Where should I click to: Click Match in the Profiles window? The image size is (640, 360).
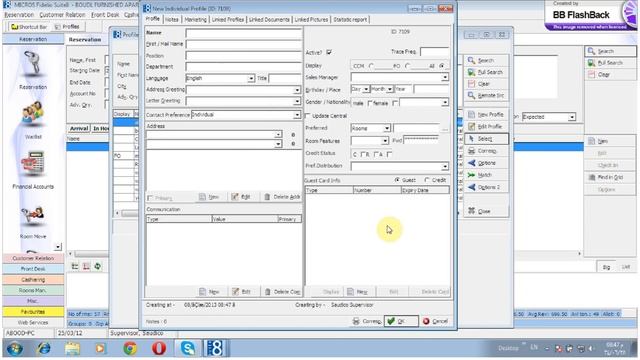486,175
